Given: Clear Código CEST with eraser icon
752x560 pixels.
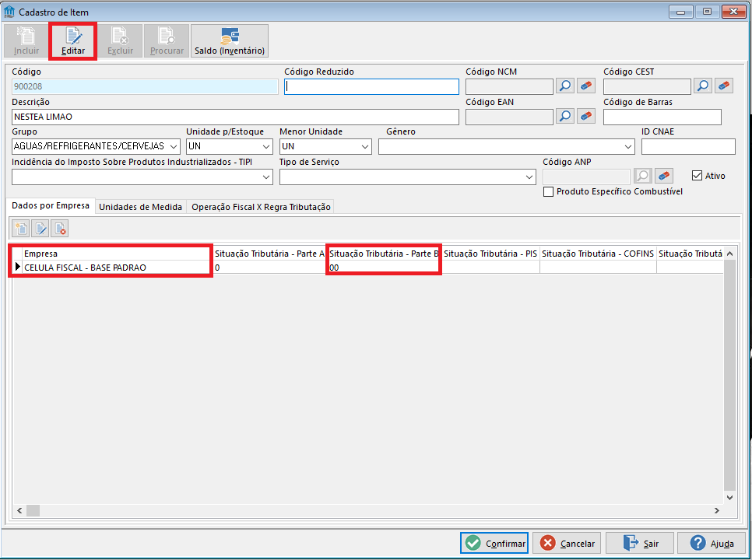Looking at the screenshot, I should (x=724, y=86).
